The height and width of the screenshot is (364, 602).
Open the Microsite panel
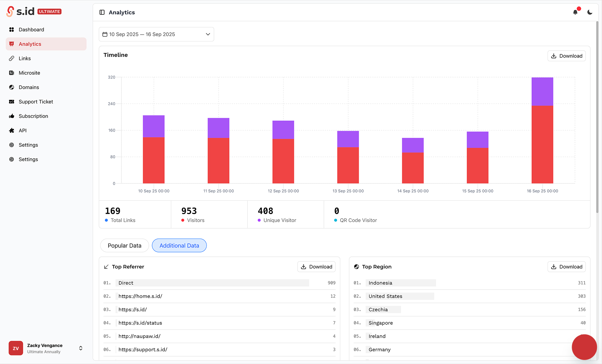[29, 72]
